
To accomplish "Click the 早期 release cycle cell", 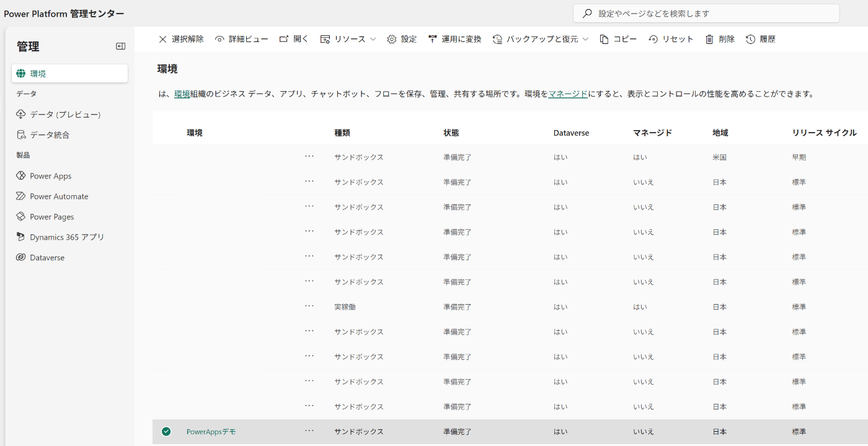I will (799, 157).
